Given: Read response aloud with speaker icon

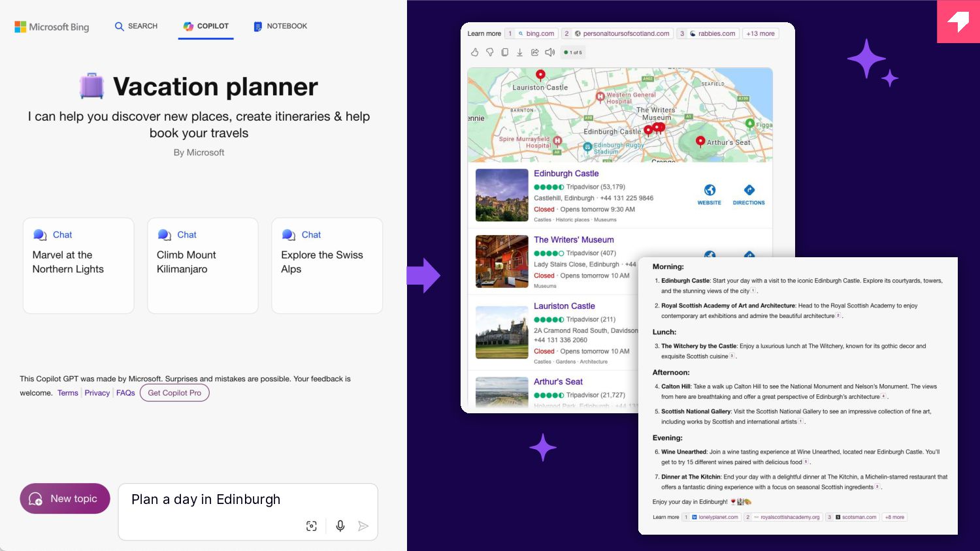Looking at the screenshot, I should (549, 52).
